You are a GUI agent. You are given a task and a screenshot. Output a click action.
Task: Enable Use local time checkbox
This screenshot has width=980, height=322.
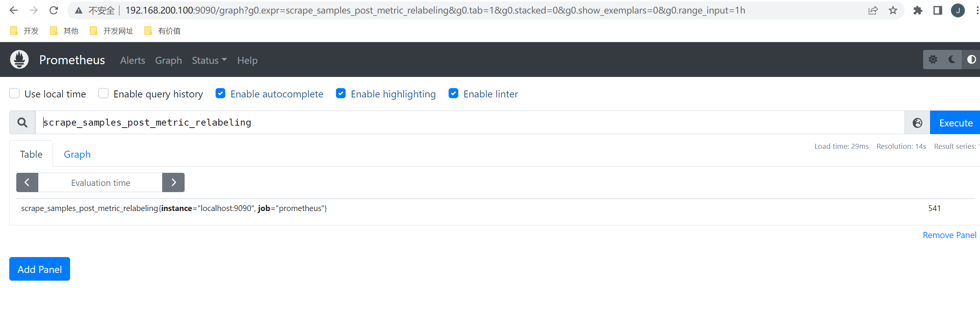pyautogui.click(x=14, y=94)
